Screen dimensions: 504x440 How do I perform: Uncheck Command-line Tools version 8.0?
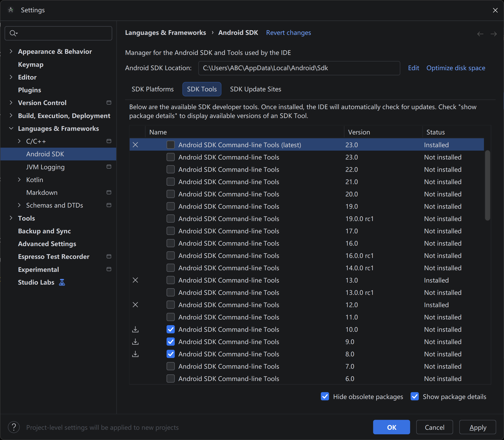171,354
